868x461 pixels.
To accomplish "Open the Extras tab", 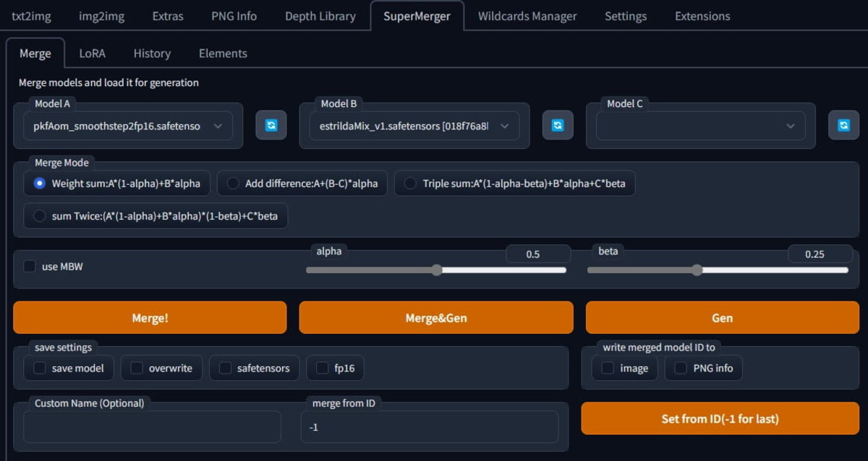I will (x=168, y=16).
